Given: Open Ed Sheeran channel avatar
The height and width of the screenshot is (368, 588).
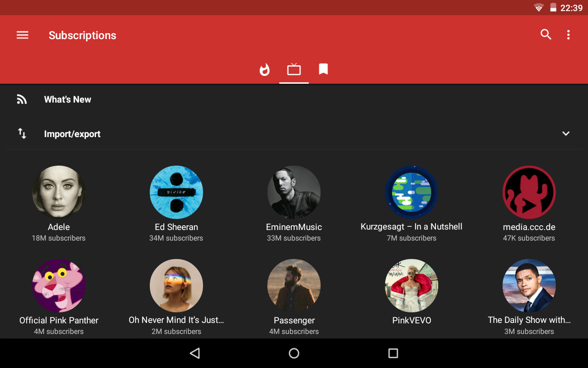Looking at the screenshot, I should (x=176, y=192).
